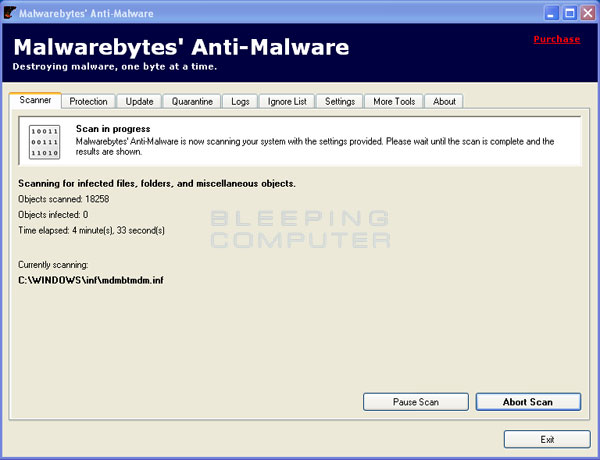This screenshot has height=460, width=600.
Task: Open the About tab
Action: (x=444, y=101)
